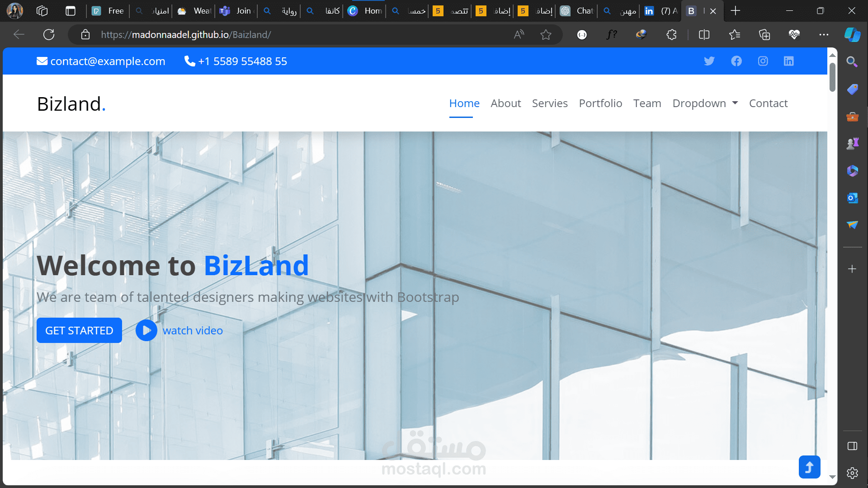Open browser Settings and more ellipsis
Image resolution: width=868 pixels, height=488 pixels.
[824, 35]
